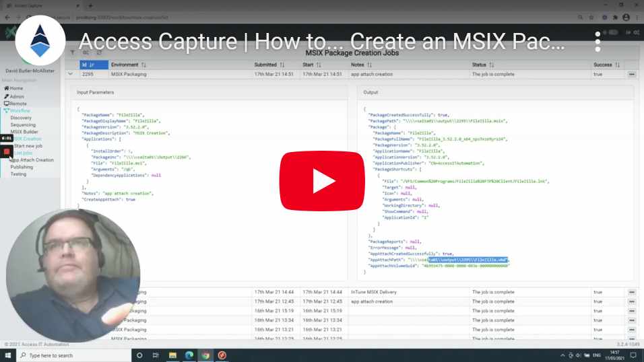
Task: Open Microsoft Edge from the taskbar
Action: click(189, 355)
